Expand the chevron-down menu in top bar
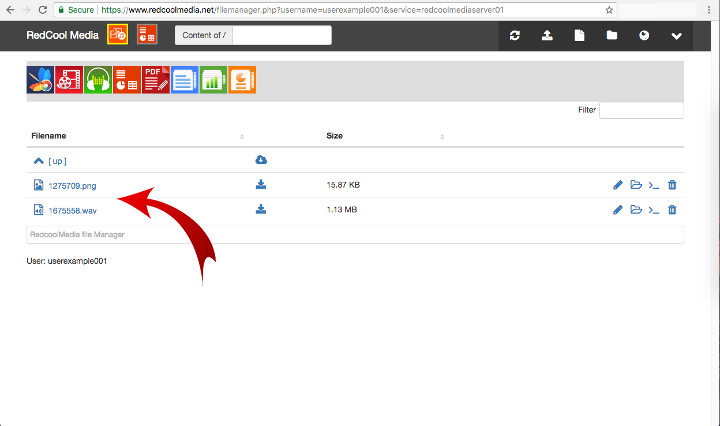Screen dimensions: 720x426 677,36
